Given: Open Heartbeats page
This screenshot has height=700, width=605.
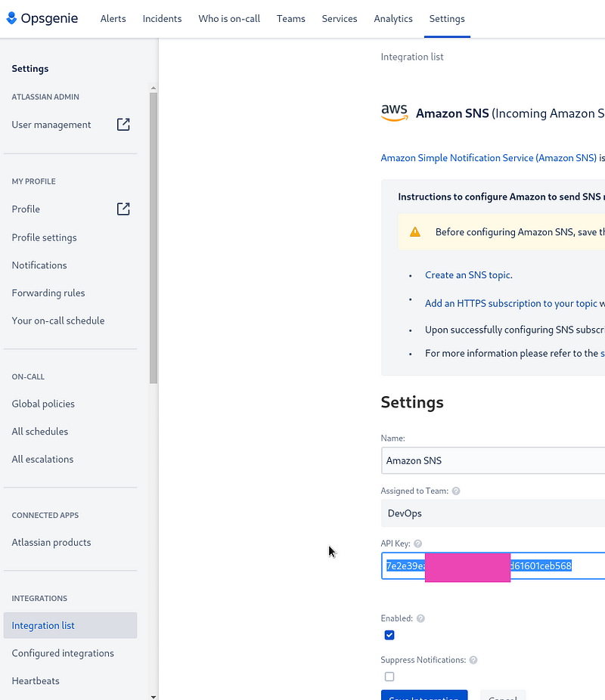Looking at the screenshot, I should (36, 681).
